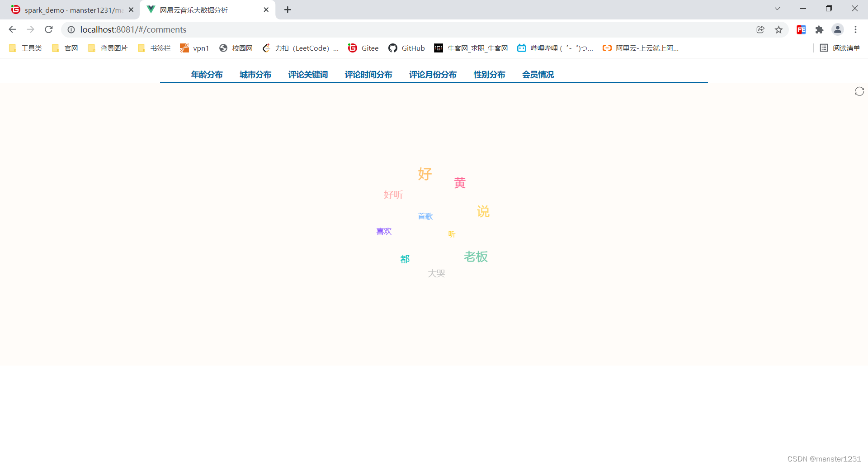Image resolution: width=868 pixels, height=466 pixels.
Task: Open the 工具类 bookmark folder
Action: click(25, 48)
